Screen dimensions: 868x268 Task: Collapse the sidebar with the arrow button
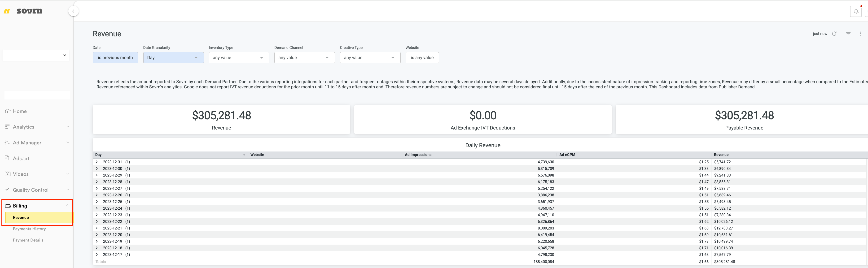(x=74, y=11)
